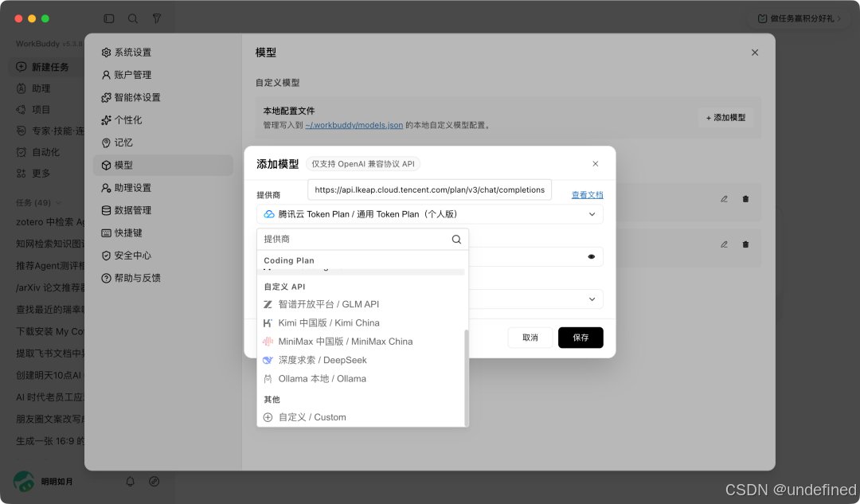Click the round icon beside the bell
This screenshot has width=860, height=504.
point(154,482)
